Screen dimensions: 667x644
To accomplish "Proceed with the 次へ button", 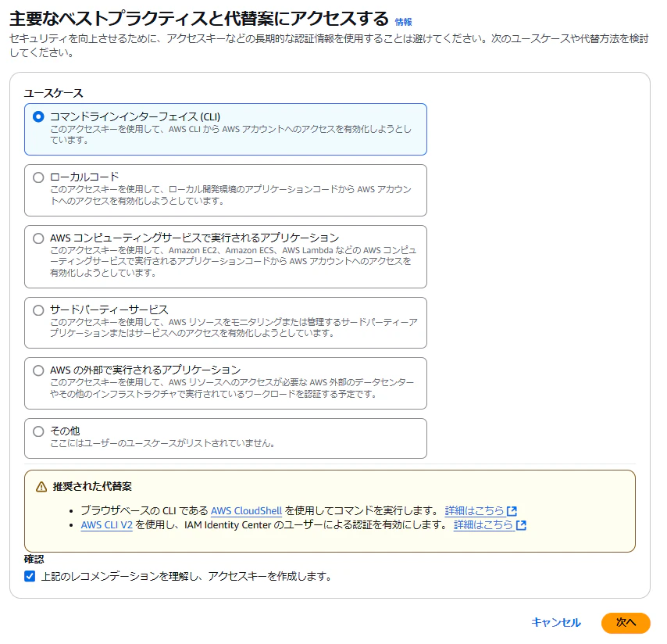I will (626, 623).
